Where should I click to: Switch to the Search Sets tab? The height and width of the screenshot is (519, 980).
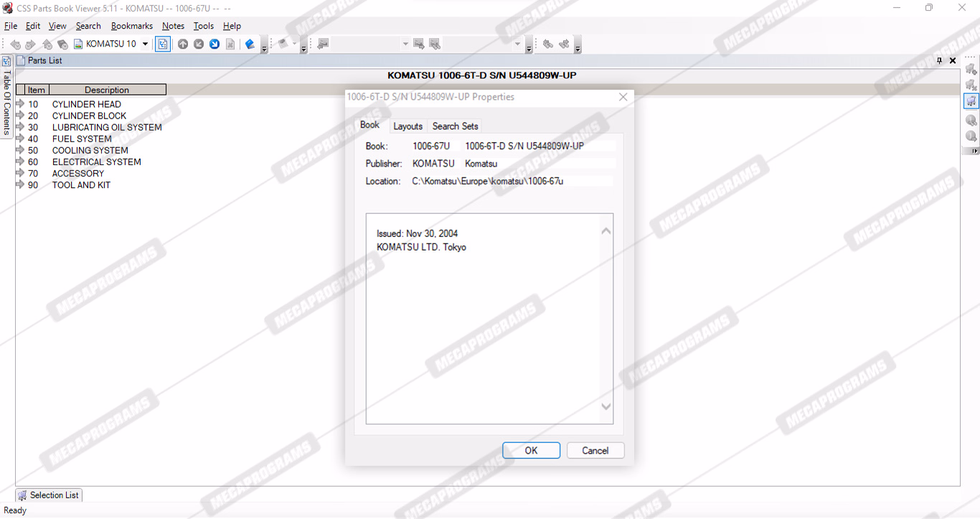(x=455, y=126)
